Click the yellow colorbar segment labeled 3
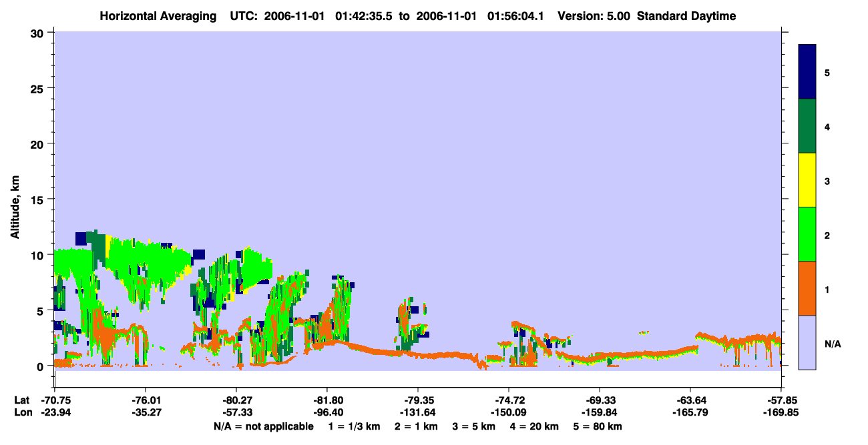The width and height of the screenshot is (868, 445). [x=807, y=180]
